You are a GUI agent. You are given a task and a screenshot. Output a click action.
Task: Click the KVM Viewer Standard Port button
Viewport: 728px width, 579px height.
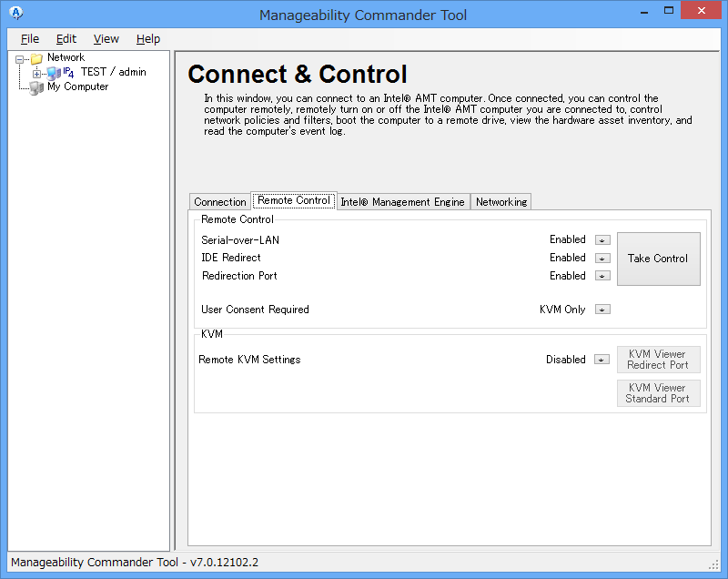coord(658,393)
